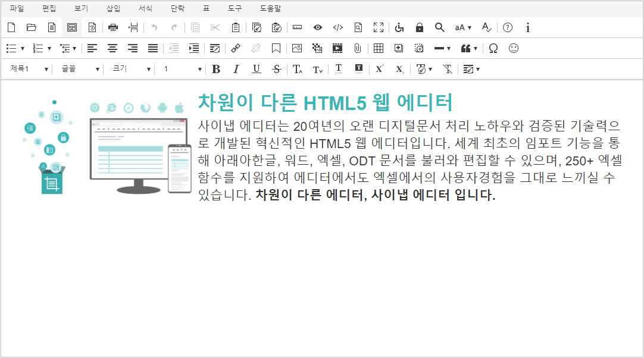Image resolution: width=644 pixels, height=358 pixels.
Task: Attach a file with the paperclip
Action: click(357, 48)
